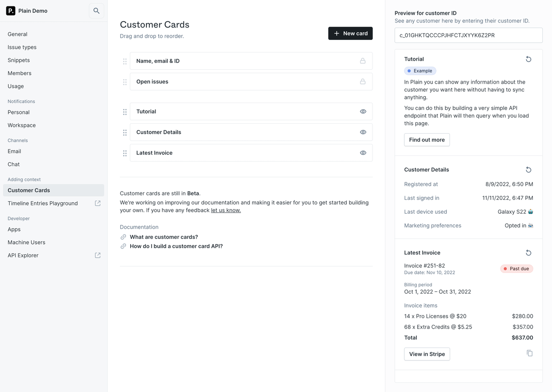Follow the "let us know" feedback link

pyautogui.click(x=226, y=210)
